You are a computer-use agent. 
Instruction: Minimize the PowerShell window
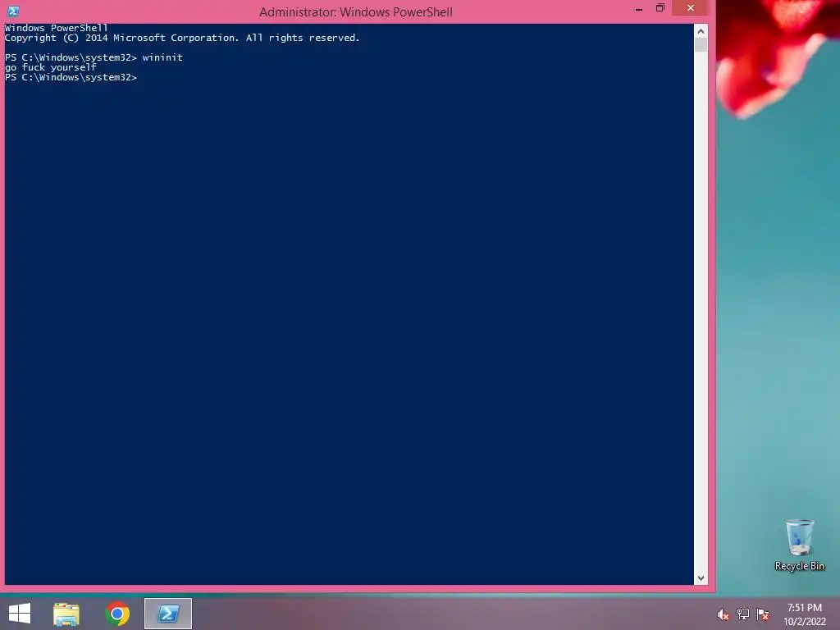638,8
